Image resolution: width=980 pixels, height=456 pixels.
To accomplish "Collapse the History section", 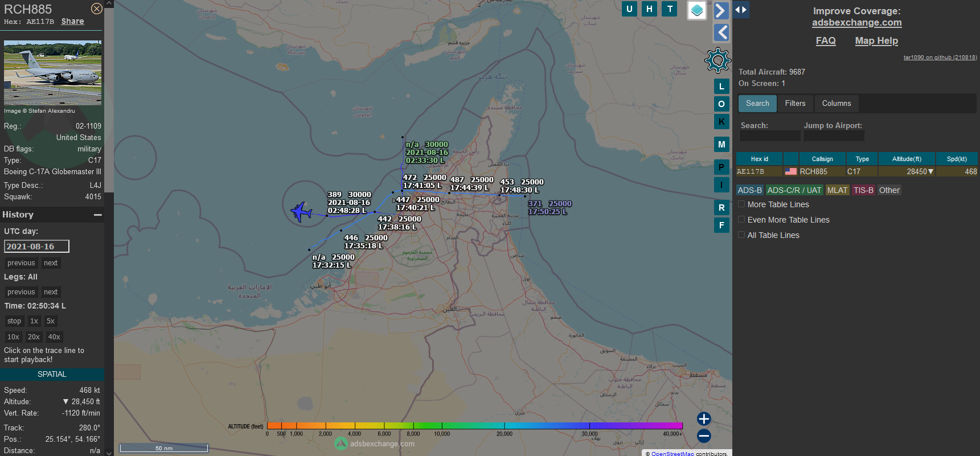I will click(x=98, y=215).
